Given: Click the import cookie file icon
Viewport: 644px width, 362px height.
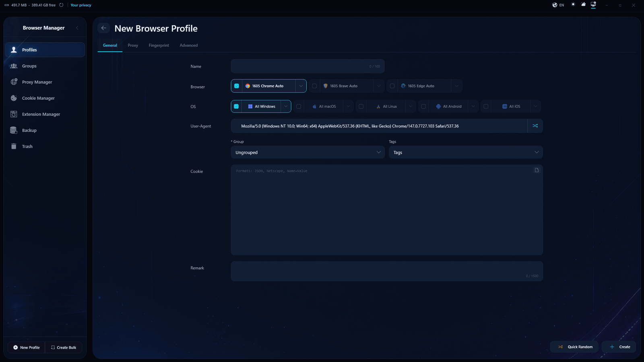Looking at the screenshot, I should (537, 170).
